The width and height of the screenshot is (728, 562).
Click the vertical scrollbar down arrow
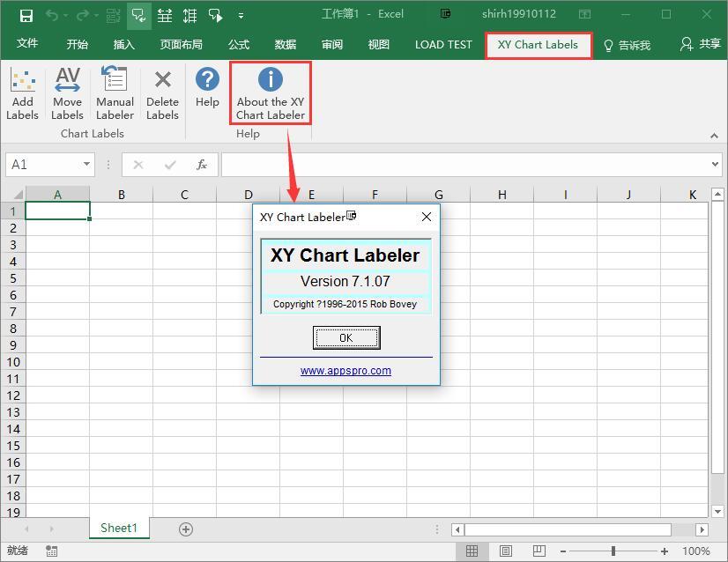pos(717,512)
